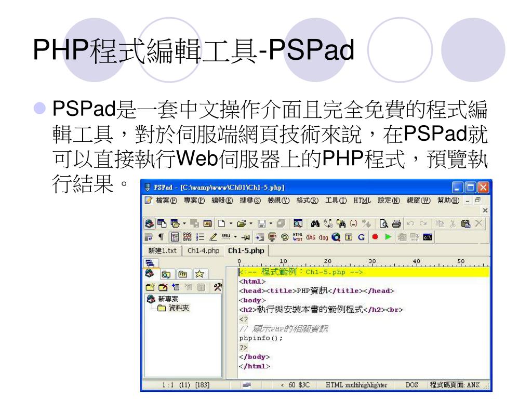The image size is (532, 399).
Task: Click the Undo arrow icon
Action: [x=410, y=223]
